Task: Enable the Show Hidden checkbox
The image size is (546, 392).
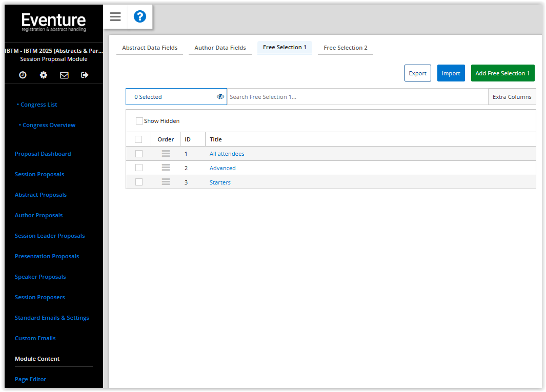Action: click(x=139, y=121)
